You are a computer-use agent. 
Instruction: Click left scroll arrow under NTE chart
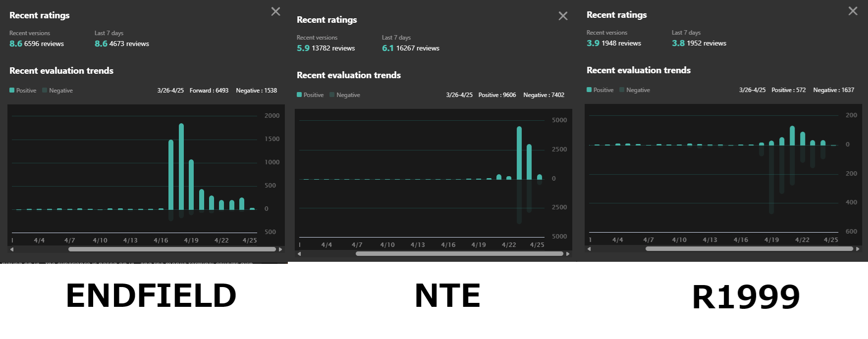coord(299,254)
